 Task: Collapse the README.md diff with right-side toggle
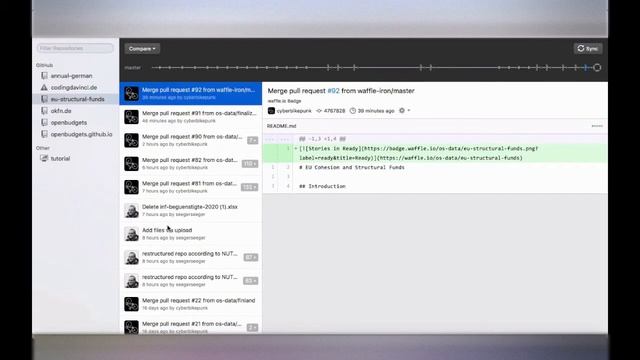pyautogui.click(x=597, y=126)
